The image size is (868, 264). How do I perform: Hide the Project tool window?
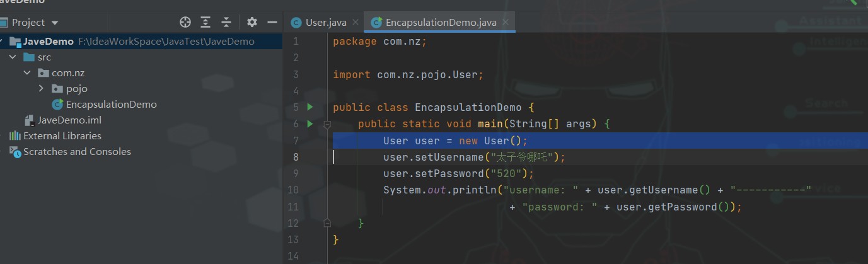(272, 23)
